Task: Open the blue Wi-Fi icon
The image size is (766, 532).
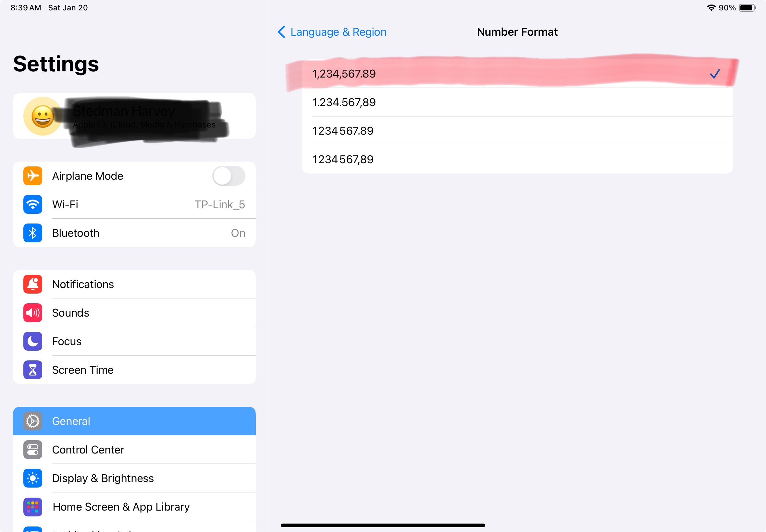Action: coord(33,204)
